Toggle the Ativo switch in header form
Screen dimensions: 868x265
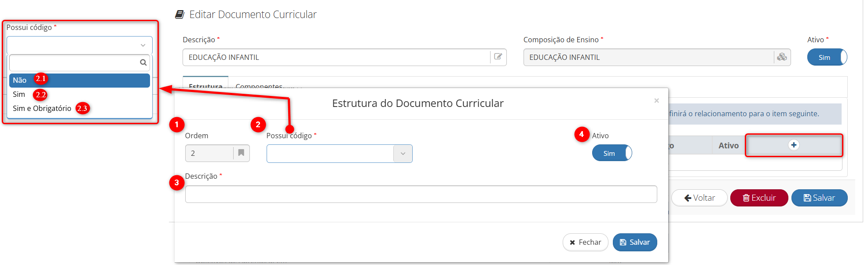click(x=827, y=57)
